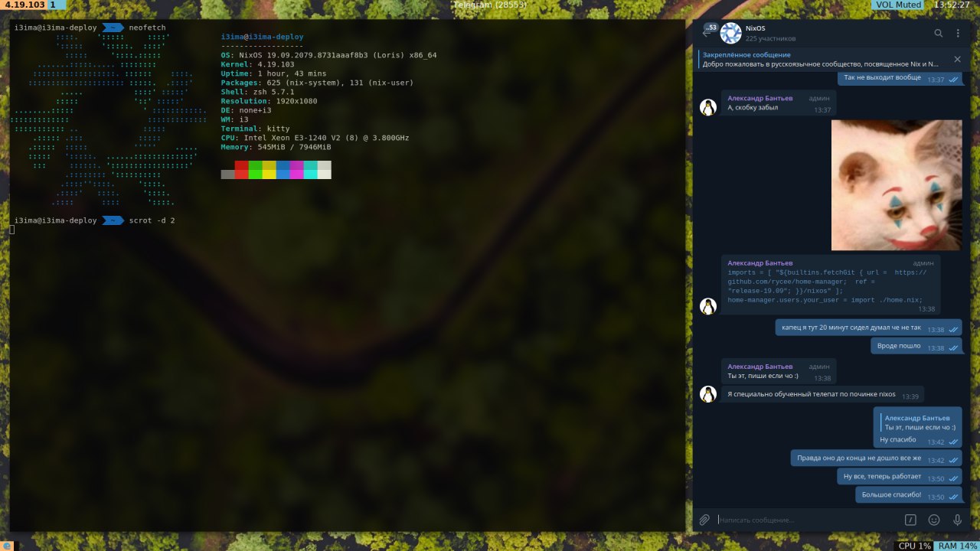980x551 pixels.
Task: Search messages in the NixOS chat
Action: coord(939,33)
